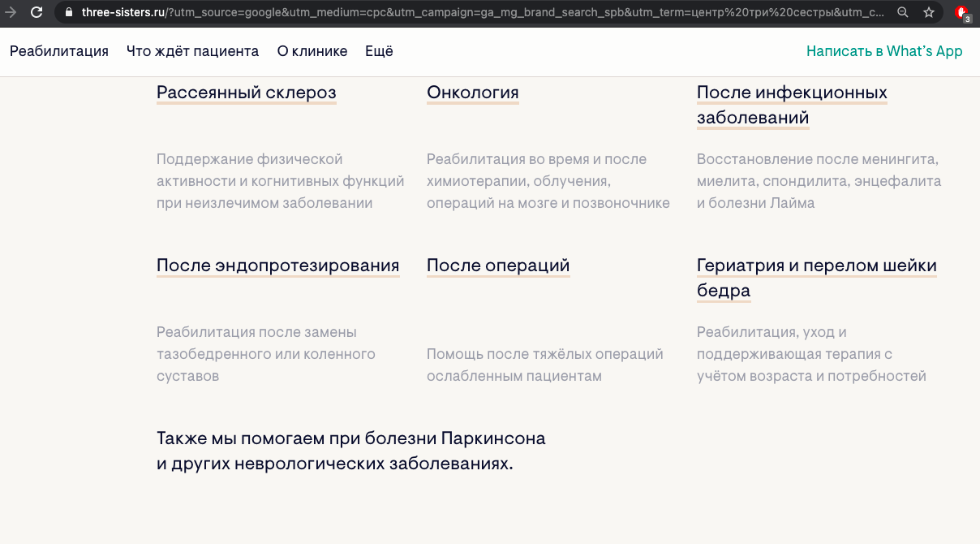The width and height of the screenshot is (980, 544).
Task: Open the Реабилитация menu item
Action: (x=59, y=51)
